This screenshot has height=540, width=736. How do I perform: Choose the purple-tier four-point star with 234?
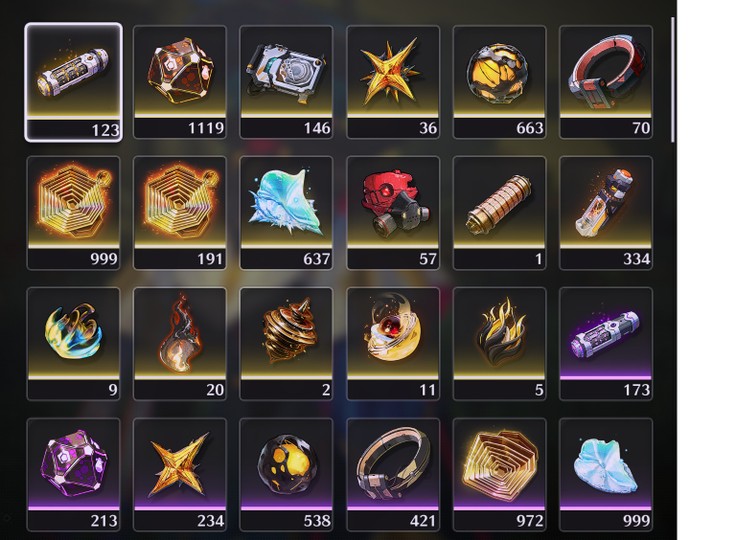tap(180, 475)
